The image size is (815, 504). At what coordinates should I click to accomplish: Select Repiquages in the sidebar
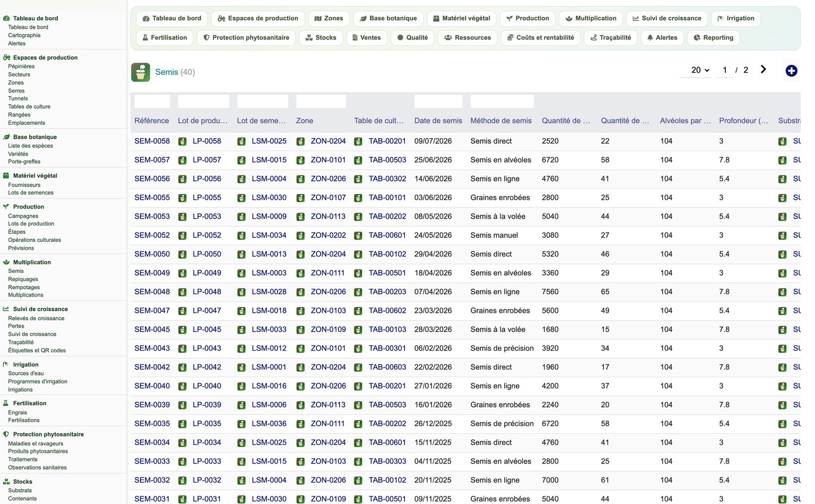click(23, 279)
